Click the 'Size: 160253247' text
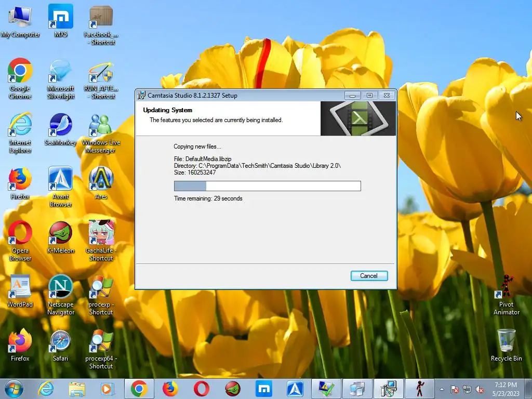Image resolution: width=532 pixels, height=399 pixels. pyautogui.click(x=195, y=172)
